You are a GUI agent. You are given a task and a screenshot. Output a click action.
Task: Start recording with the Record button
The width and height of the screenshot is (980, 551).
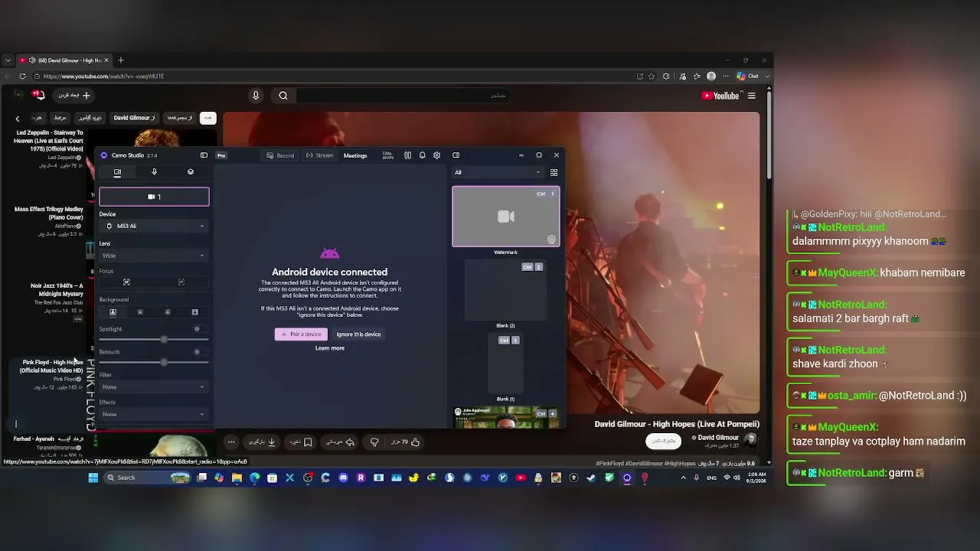pos(280,155)
